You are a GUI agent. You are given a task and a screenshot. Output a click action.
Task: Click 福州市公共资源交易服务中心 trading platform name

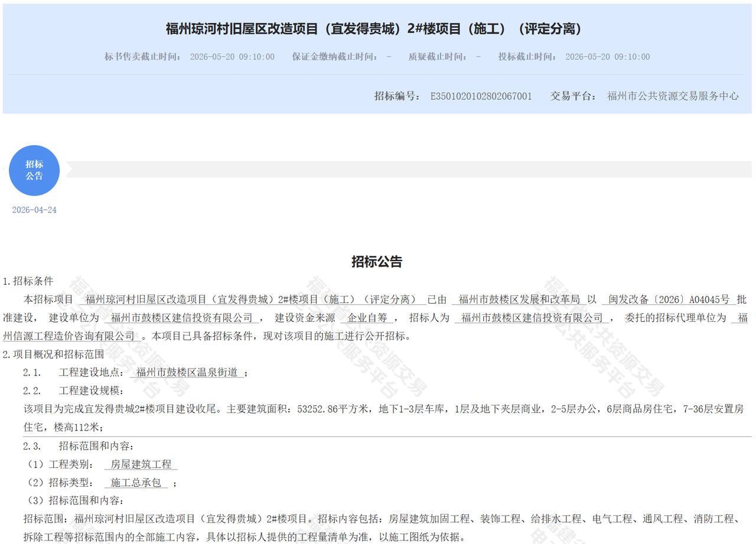673,96
